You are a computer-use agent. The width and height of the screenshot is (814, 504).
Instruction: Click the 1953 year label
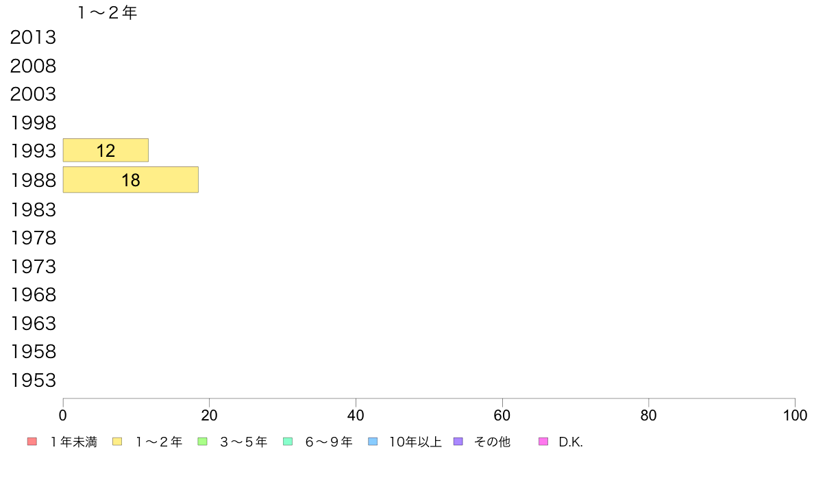tap(33, 381)
